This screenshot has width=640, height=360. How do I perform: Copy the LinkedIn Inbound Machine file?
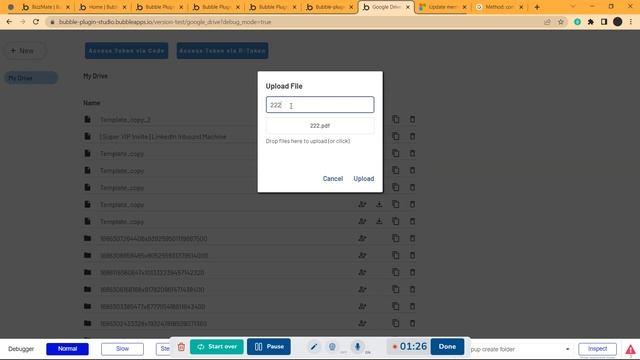click(x=396, y=136)
